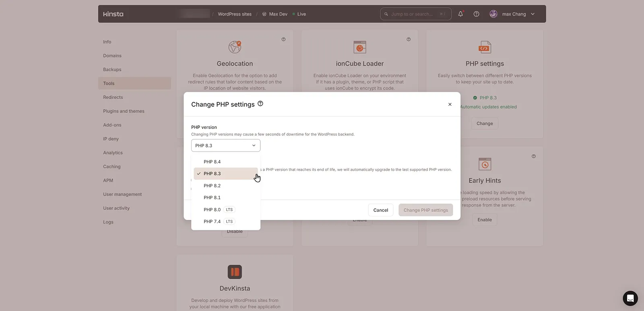Open help icon beside Change PHP settings title
644x311 pixels.
(260, 104)
